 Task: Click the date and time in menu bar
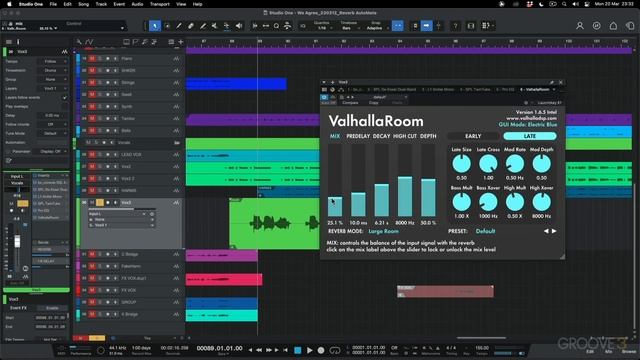(x=614, y=4)
